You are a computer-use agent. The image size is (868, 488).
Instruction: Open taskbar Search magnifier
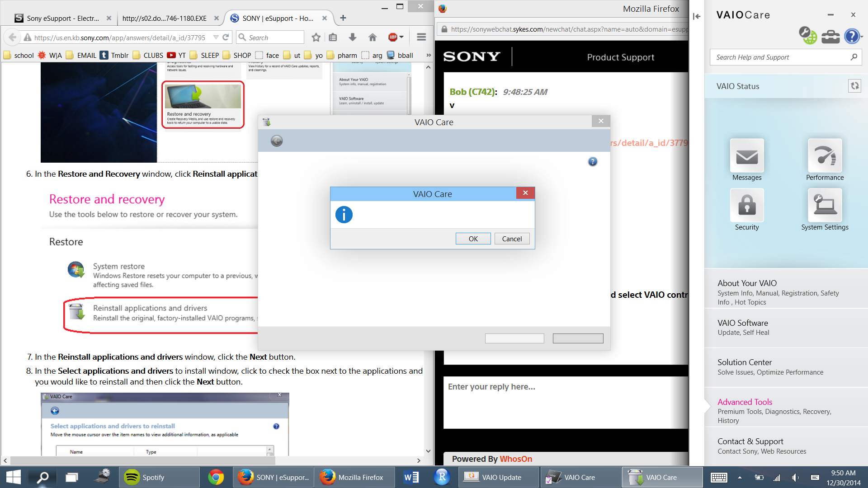click(x=43, y=477)
